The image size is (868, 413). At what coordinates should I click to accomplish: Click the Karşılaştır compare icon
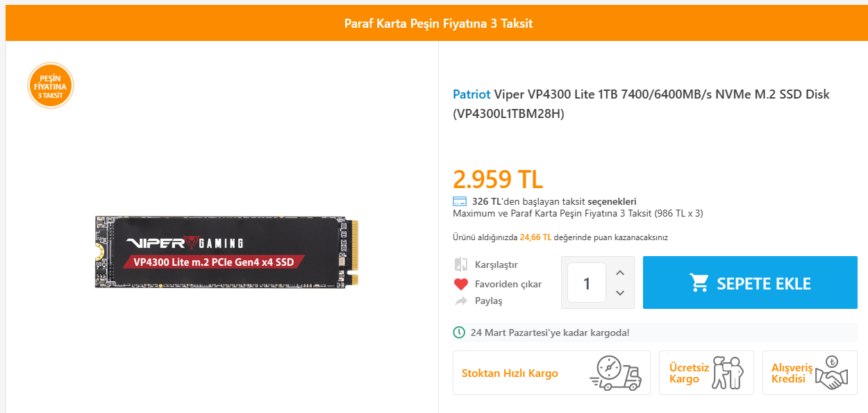[x=461, y=264]
